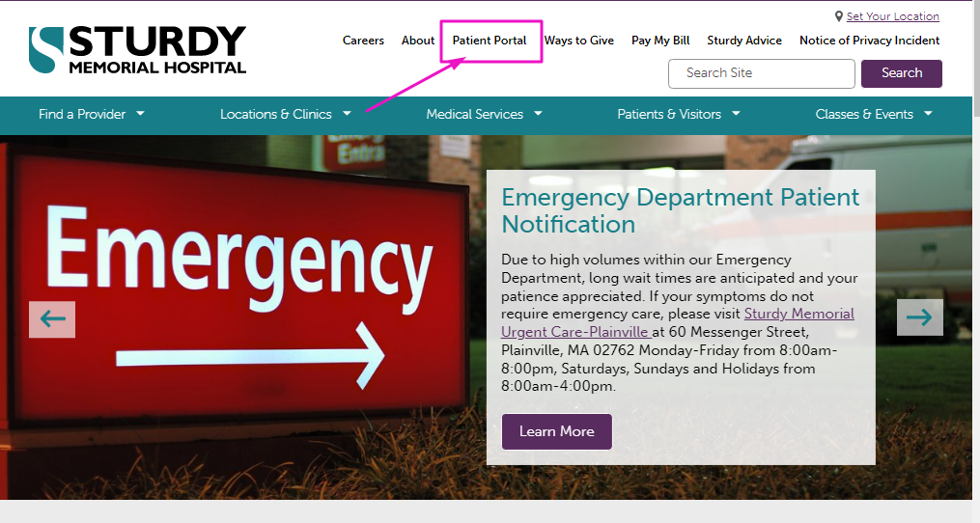Advance to next carousel slide arrow

pos(919,317)
